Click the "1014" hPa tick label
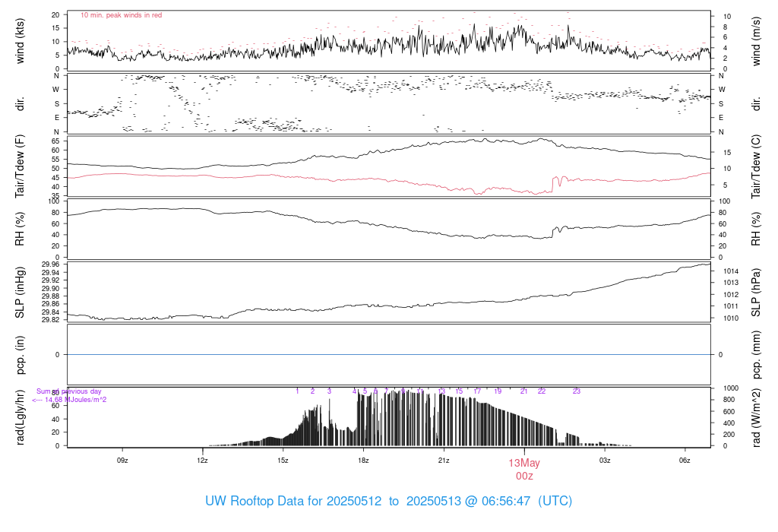Viewport: 778px width, 532px height. [x=731, y=271]
